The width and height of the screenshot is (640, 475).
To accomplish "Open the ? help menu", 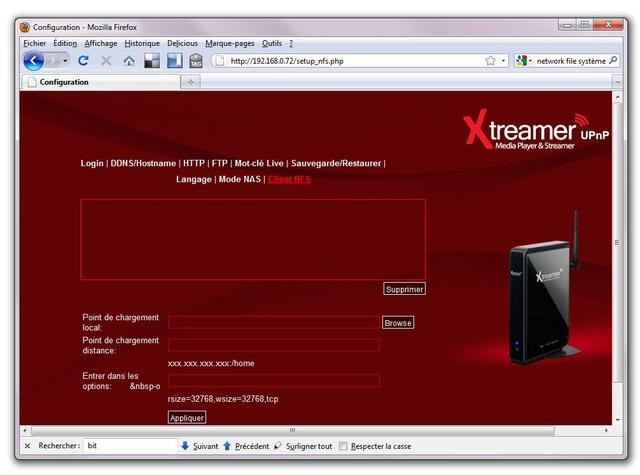I will (291, 43).
